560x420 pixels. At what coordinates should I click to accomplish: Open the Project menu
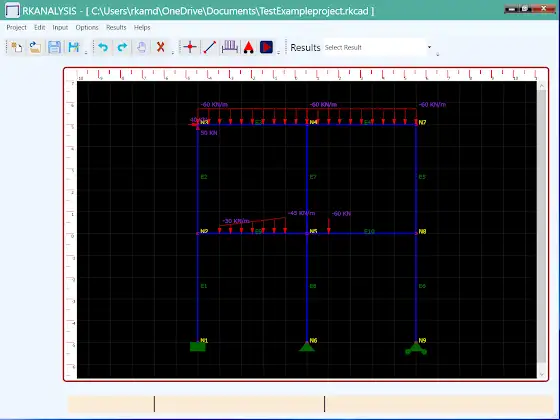(16, 28)
